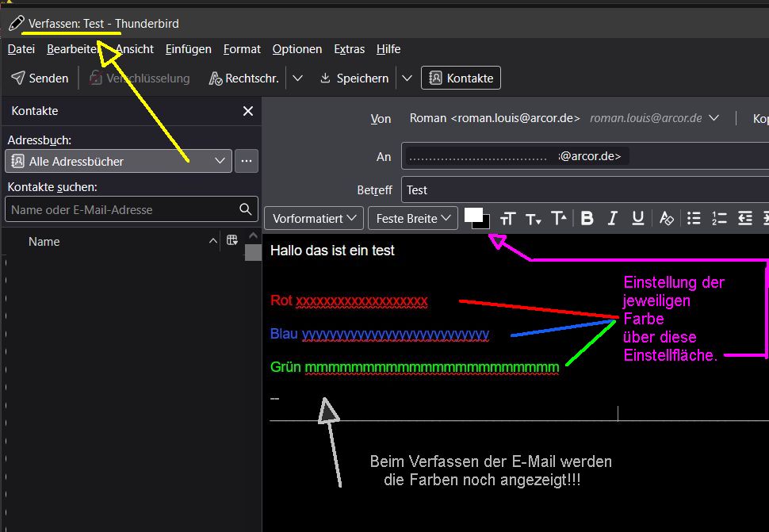Open the Extras menu
Viewport: 769px width, 532px height.
point(349,49)
